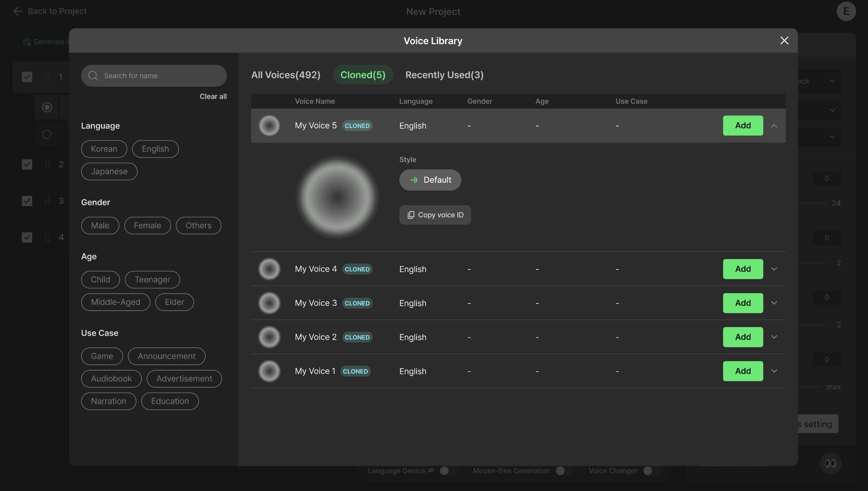Click the search magnifier icon

click(93, 76)
